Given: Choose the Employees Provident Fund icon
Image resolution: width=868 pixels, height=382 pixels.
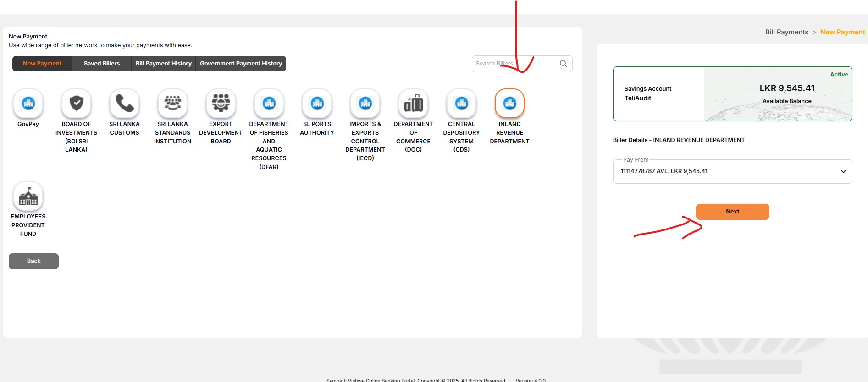Looking at the screenshot, I should click(x=28, y=196).
